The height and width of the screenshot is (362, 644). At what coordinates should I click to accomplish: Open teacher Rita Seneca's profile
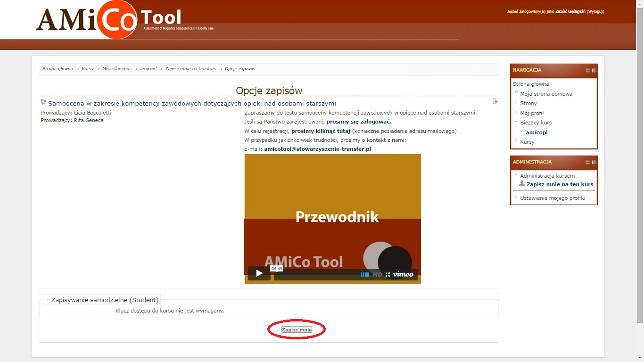pyautogui.click(x=89, y=120)
